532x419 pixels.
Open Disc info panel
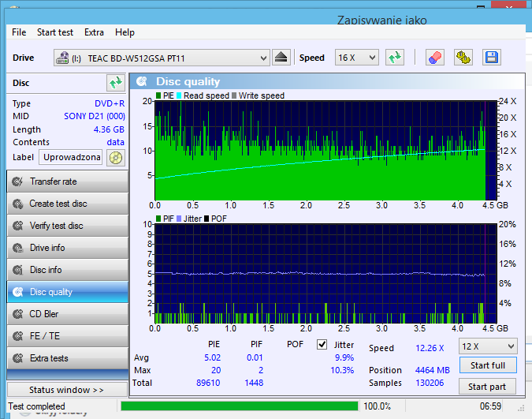(68, 270)
